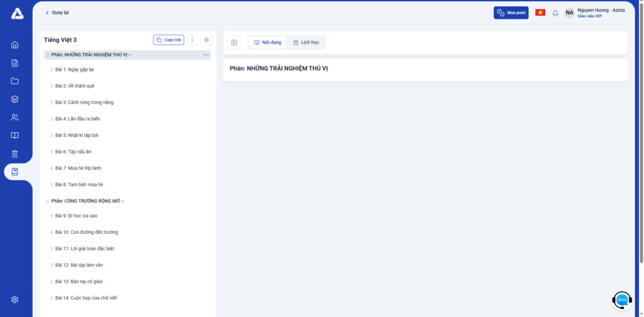This screenshot has width=644, height=317.
Task: Switch to the Lịch học tab
Action: click(306, 43)
